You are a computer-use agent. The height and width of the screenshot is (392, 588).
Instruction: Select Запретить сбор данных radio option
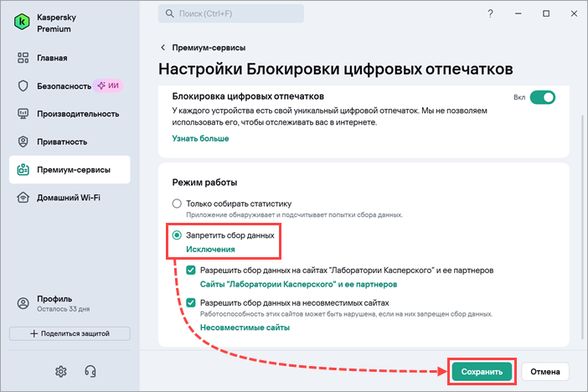click(x=177, y=235)
